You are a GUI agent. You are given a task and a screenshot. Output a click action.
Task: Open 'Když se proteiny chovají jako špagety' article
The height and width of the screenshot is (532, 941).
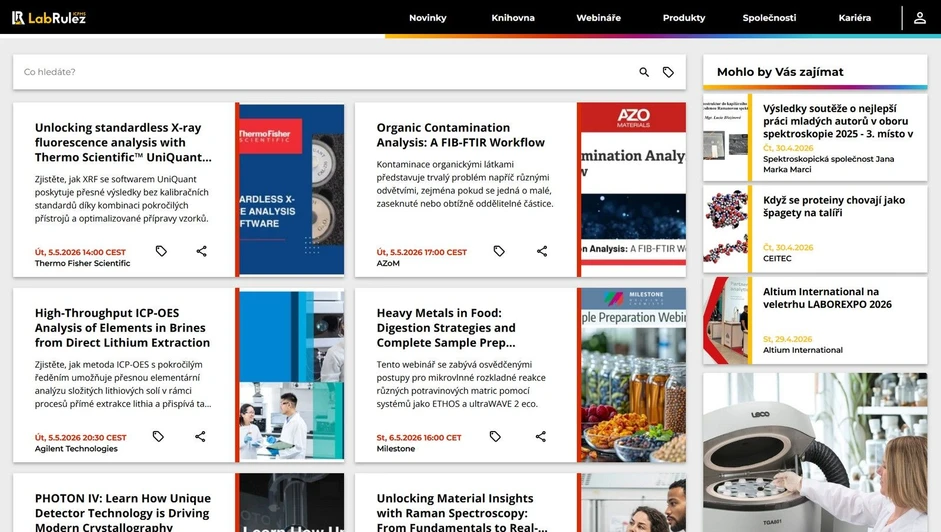pyautogui.click(x=834, y=206)
